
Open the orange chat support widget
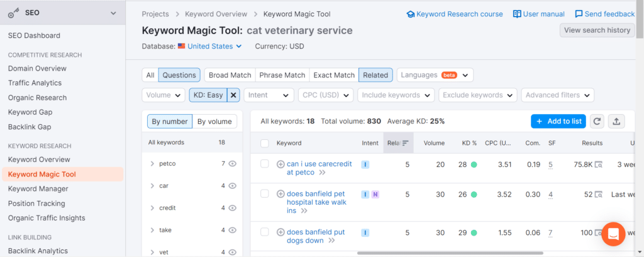613,234
